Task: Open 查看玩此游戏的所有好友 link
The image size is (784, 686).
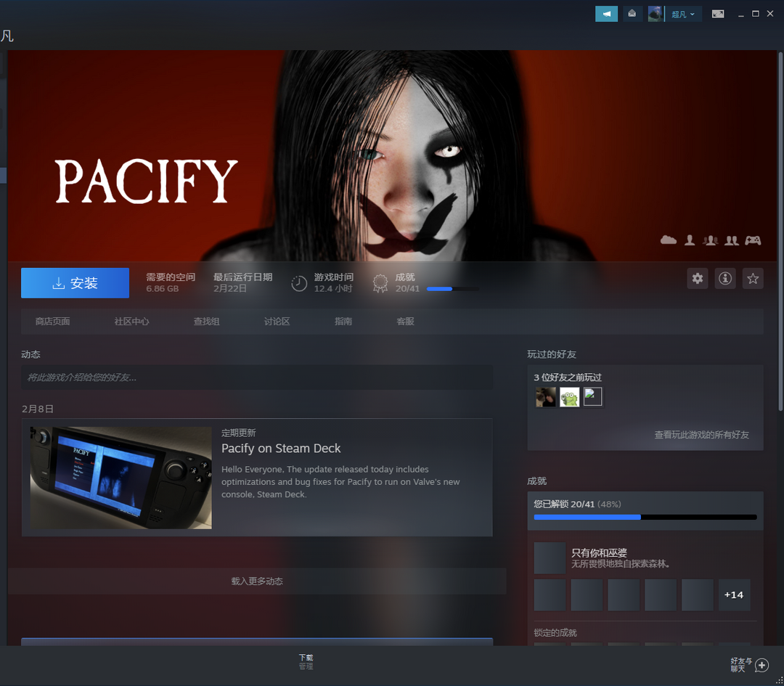Action: click(701, 435)
